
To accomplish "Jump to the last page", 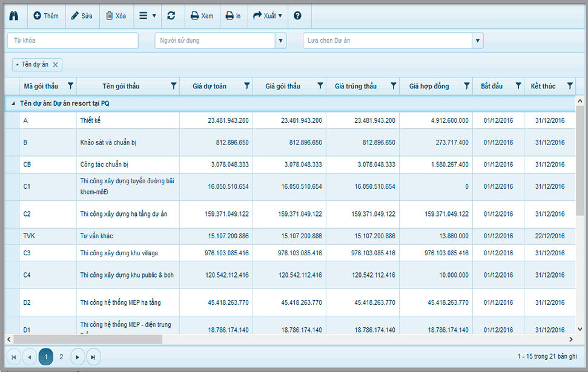I will pos(93,357).
